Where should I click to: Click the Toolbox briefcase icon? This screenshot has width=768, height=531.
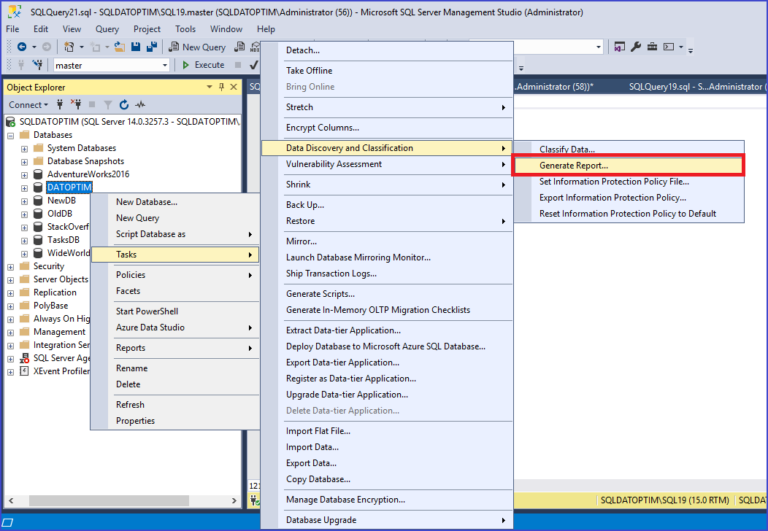pyautogui.click(x=652, y=47)
